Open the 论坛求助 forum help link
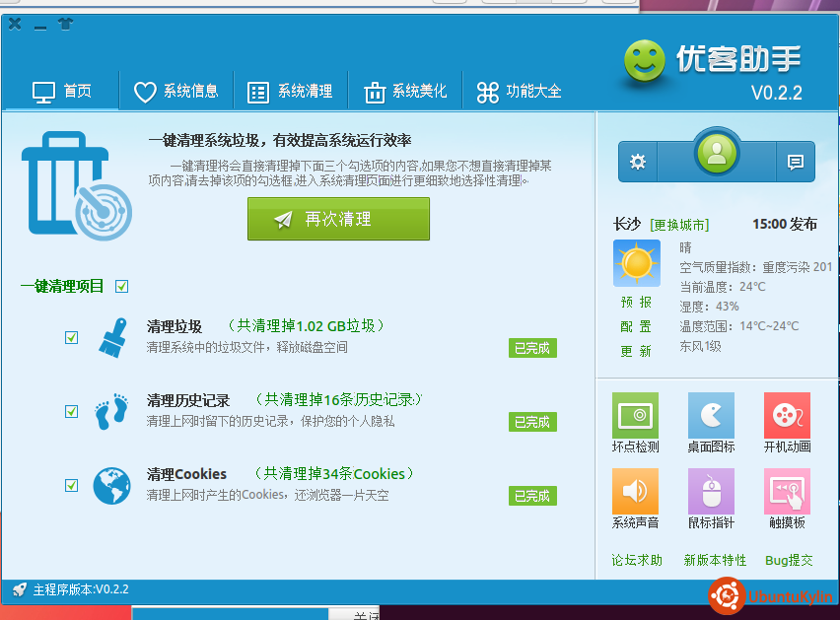This screenshot has height=620, width=840. point(637,560)
